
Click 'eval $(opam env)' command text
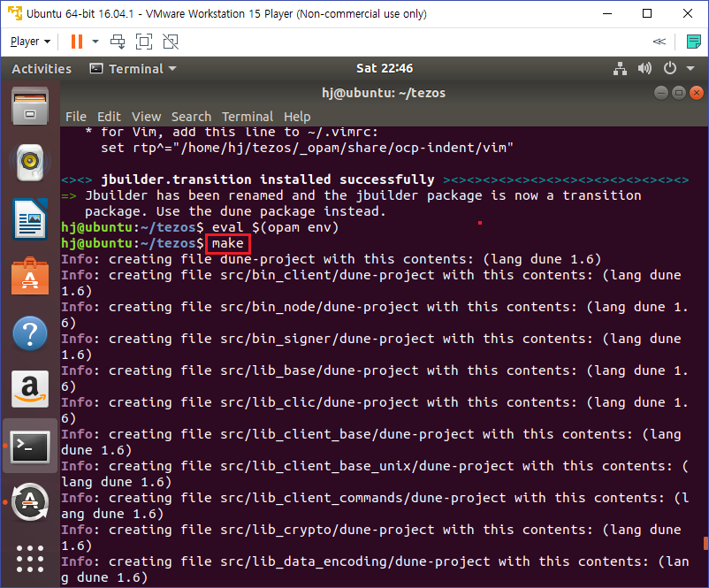[275, 227]
